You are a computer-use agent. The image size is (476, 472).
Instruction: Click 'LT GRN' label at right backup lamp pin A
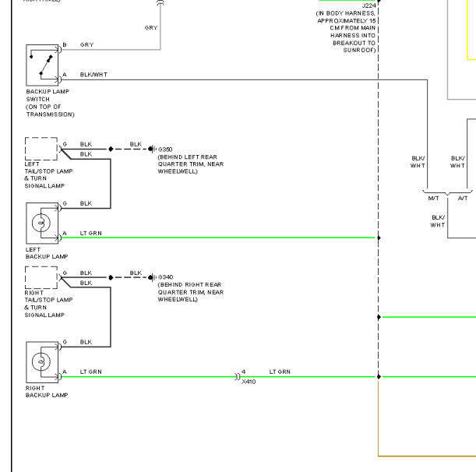point(91,372)
